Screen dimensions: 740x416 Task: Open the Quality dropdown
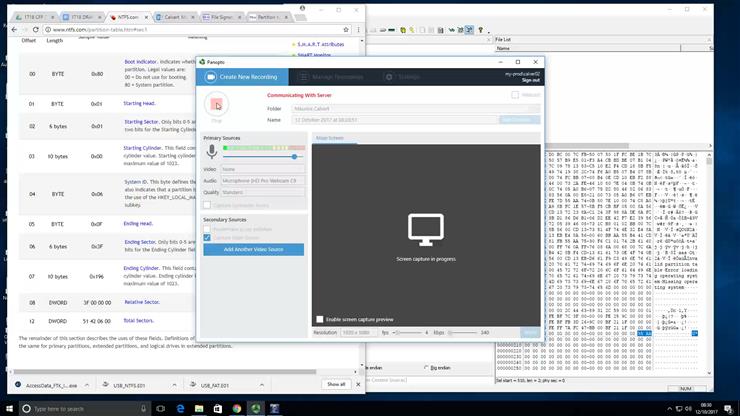pos(262,192)
